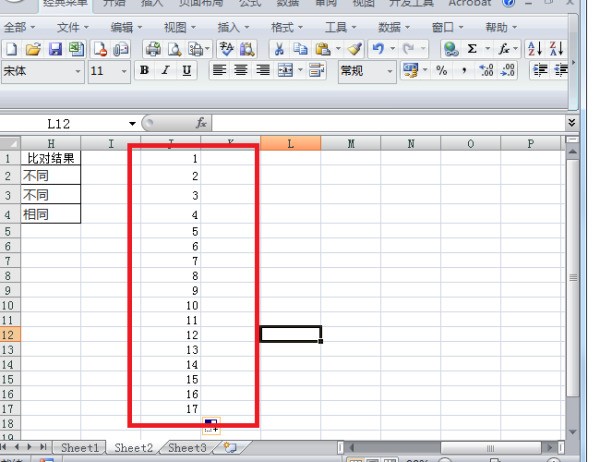
Task: Toggle Italic formatting
Action: click(165, 70)
